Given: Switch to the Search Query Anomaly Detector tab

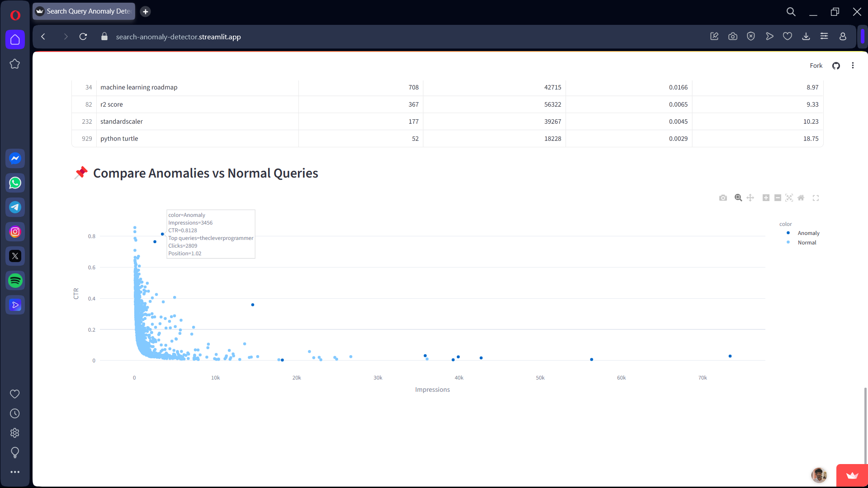Looking at the screenshot, I should point(85,11).
